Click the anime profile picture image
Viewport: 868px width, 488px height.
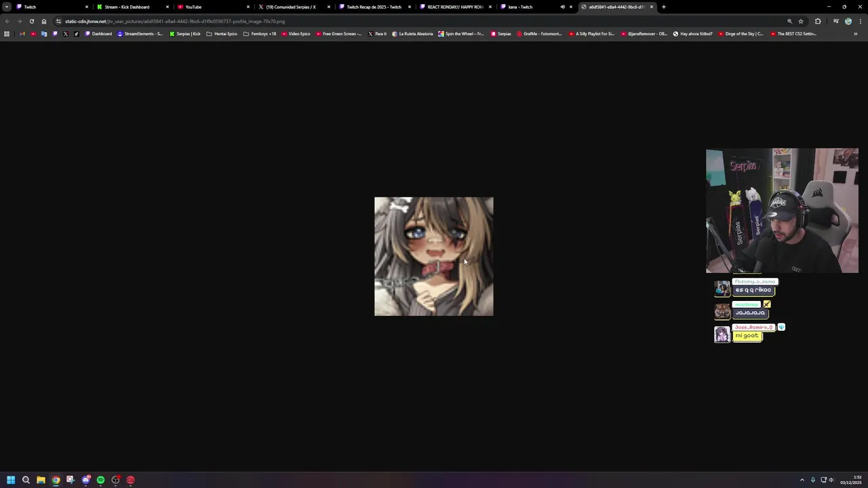click(434, 256)
